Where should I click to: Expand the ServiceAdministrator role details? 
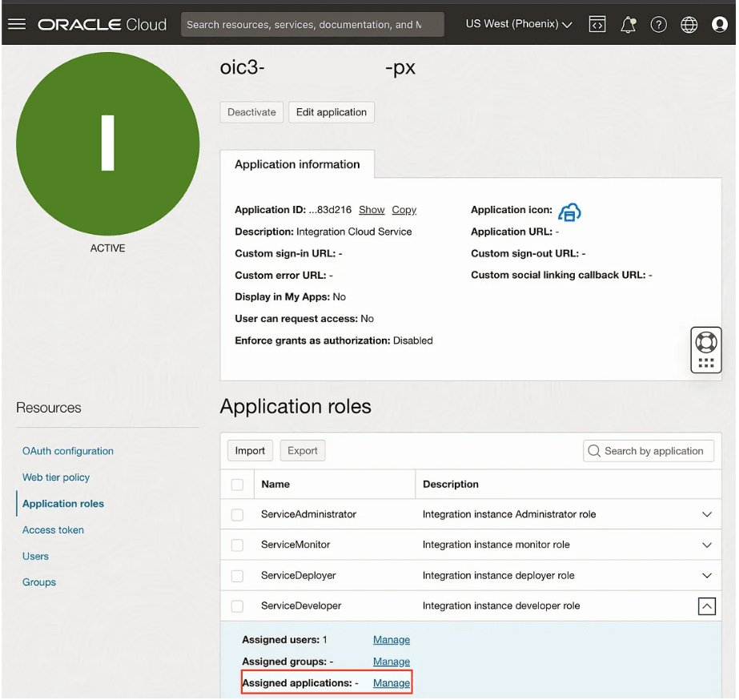(x=706, y=514)
